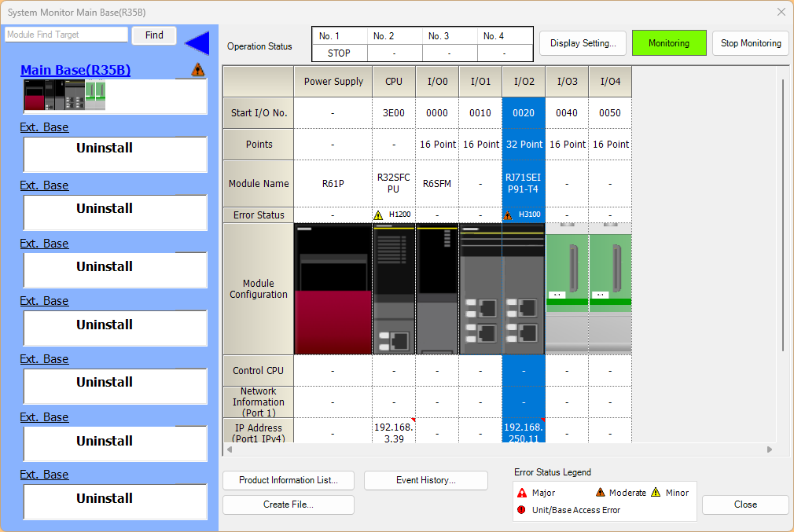
Task: Select the RJ71SEIP91-T4 module image
Action: (x=502, y=289)
